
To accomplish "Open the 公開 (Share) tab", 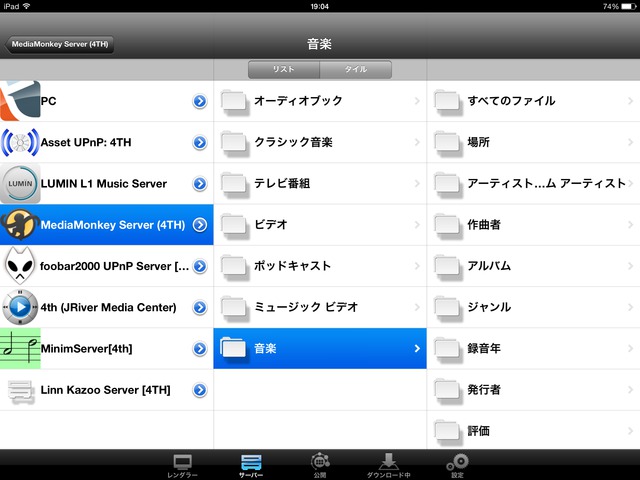I will point(320,465).
